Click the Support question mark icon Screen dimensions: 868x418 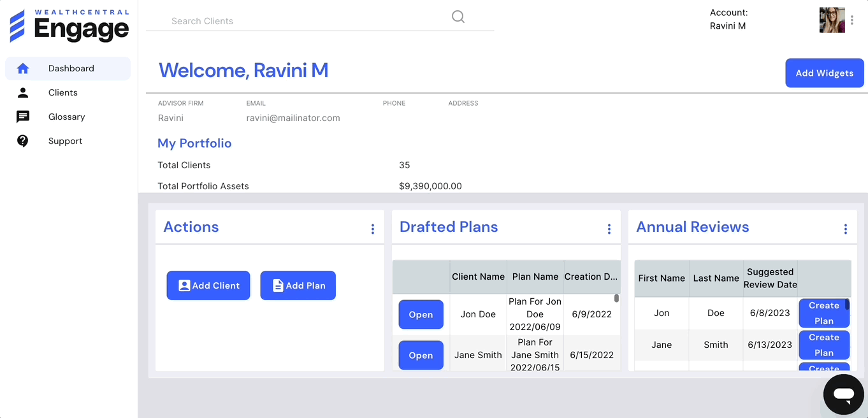23,141
